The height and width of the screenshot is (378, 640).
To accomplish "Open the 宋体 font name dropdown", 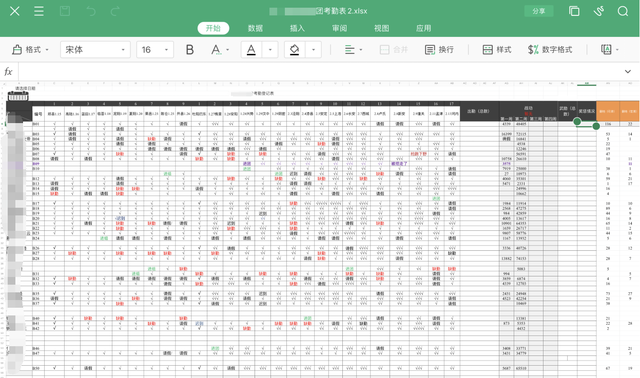I will (x=95, y=50).
